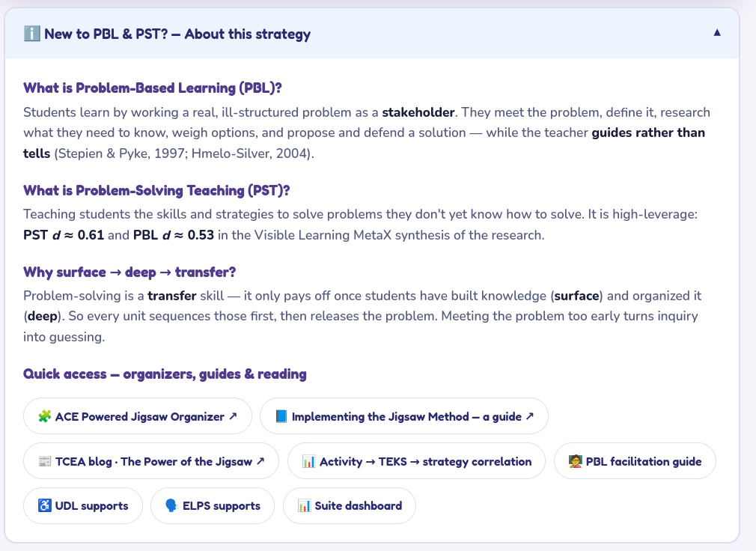756x551 pixels.
Task: Select the ELPS supports chip
Action: (213, 505)
